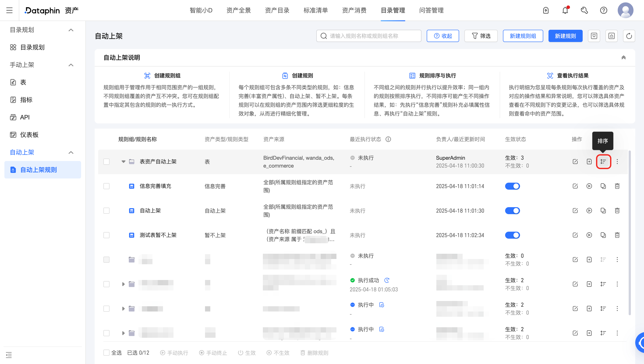644x364 pixels.
Task: Open more options for 表资产自动上架 group
Action: pos(617,161)
